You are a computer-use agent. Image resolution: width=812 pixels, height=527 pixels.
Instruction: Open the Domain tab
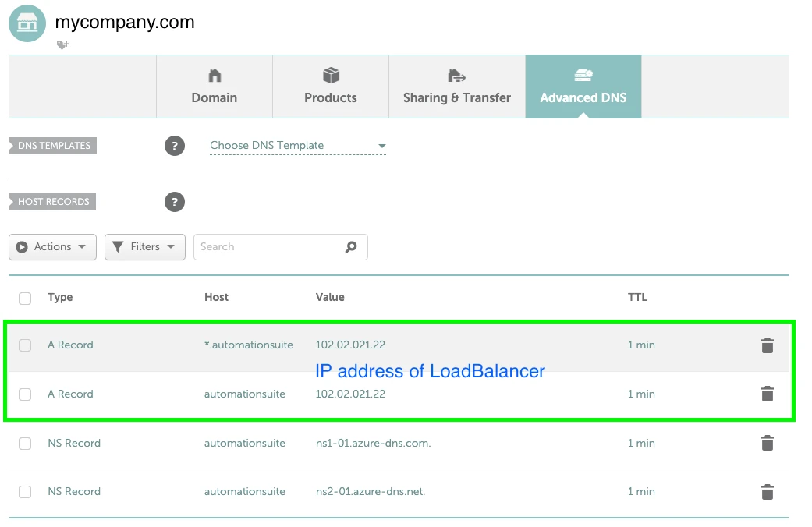(215, 87)
